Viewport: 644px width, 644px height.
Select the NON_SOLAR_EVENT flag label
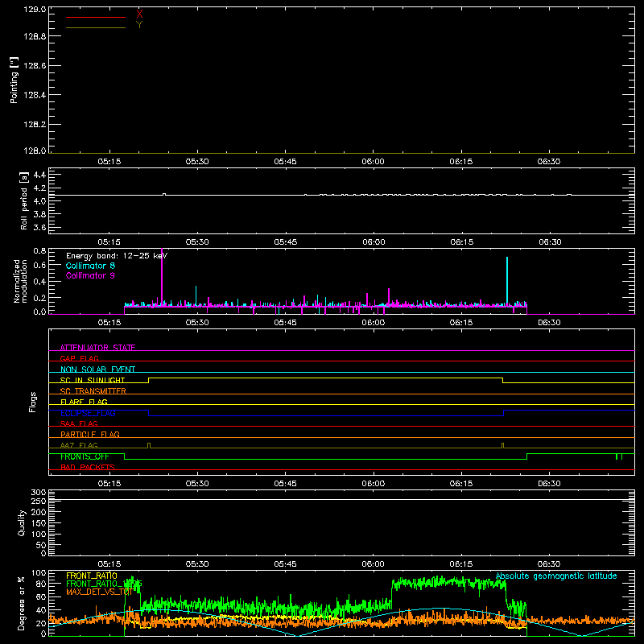[97, 369]
